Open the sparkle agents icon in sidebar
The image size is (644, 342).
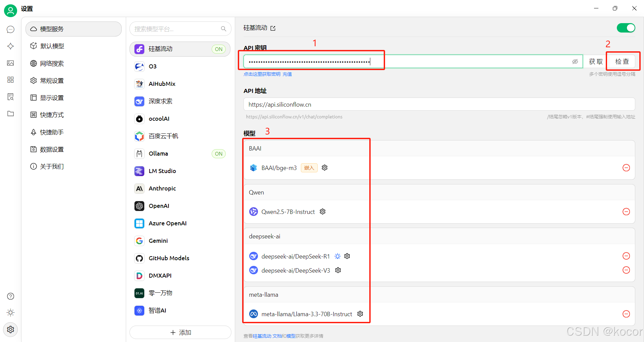10,46
